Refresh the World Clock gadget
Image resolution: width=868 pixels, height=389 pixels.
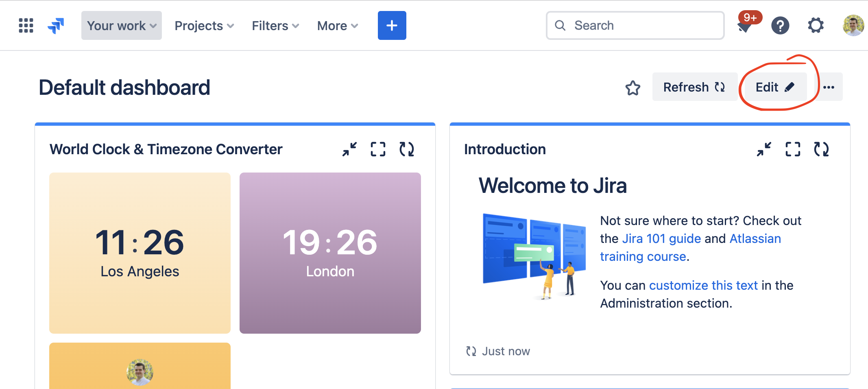(407, 149)
